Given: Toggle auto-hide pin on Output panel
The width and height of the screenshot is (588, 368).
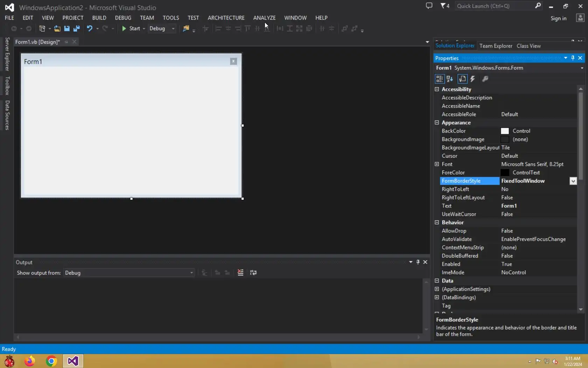Looking at the screenshot, I should (418, 262).
